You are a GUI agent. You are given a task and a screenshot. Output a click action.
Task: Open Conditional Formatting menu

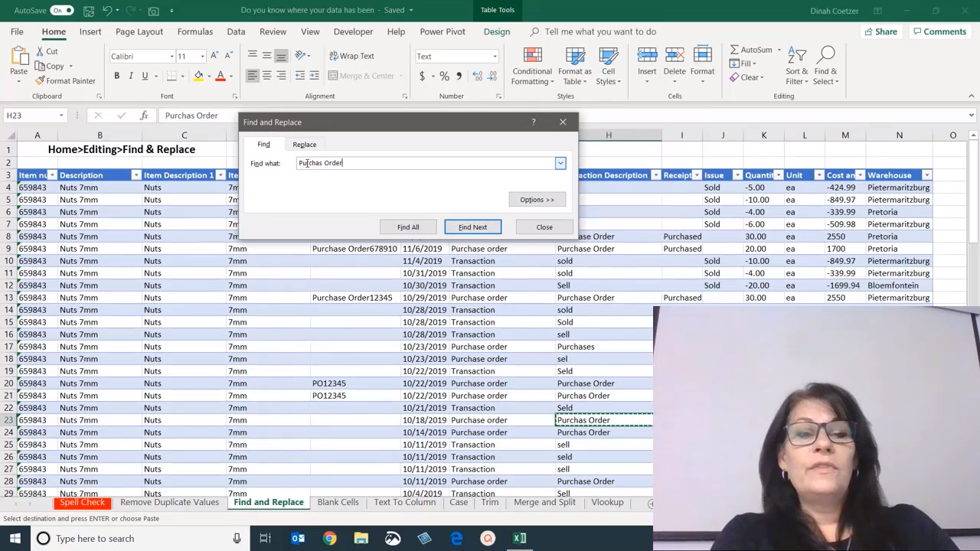pos(532,67)
